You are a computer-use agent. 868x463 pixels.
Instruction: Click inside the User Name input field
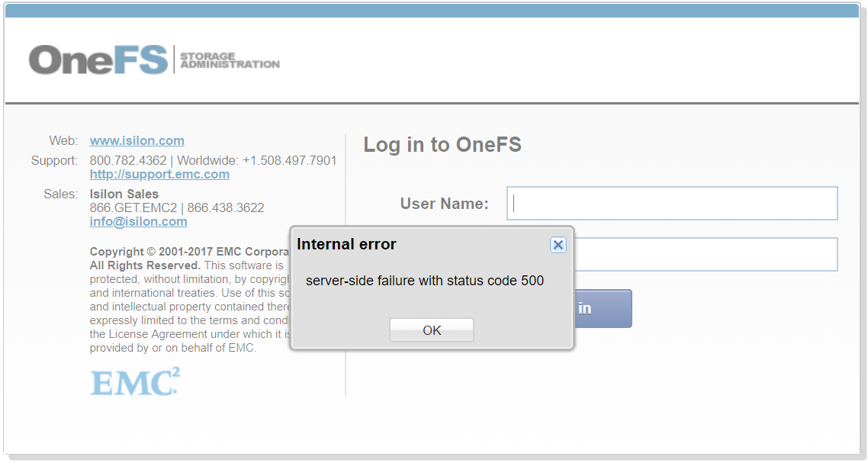point(671,203)
